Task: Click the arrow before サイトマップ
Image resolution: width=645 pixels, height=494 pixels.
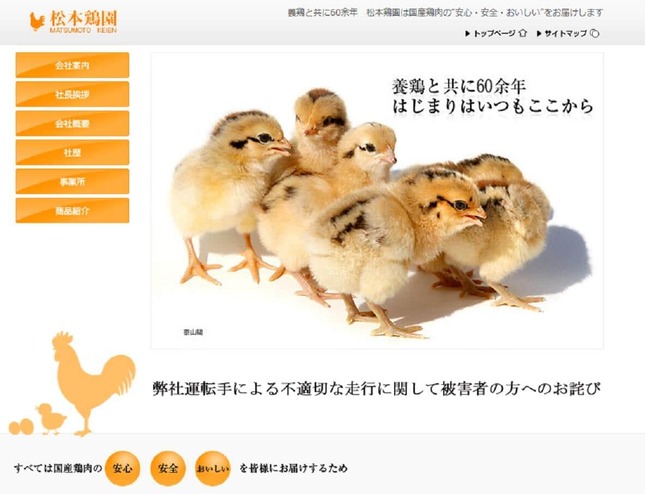Action: [x=539, y=34]
